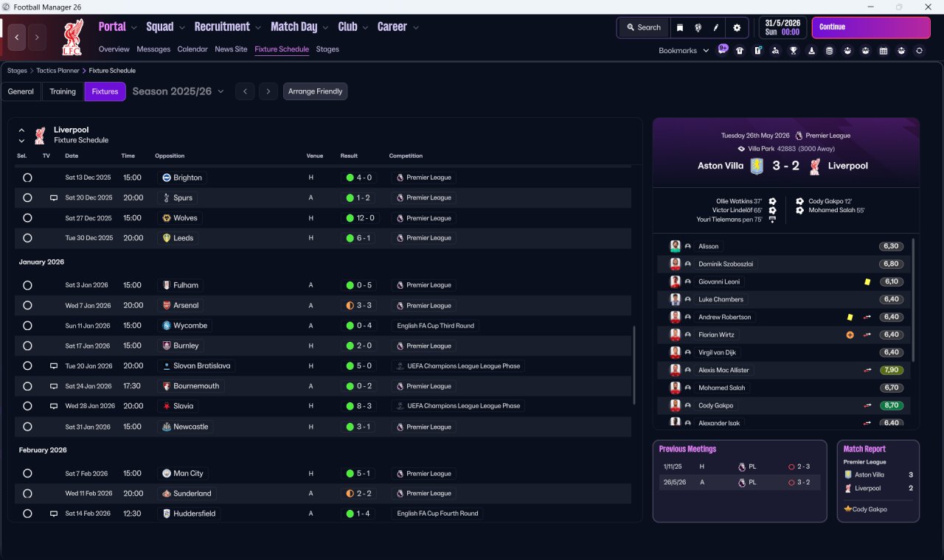
Task: Open the bookmark icon beside Search
Action: pyautogui.click(x=680, y=27)
